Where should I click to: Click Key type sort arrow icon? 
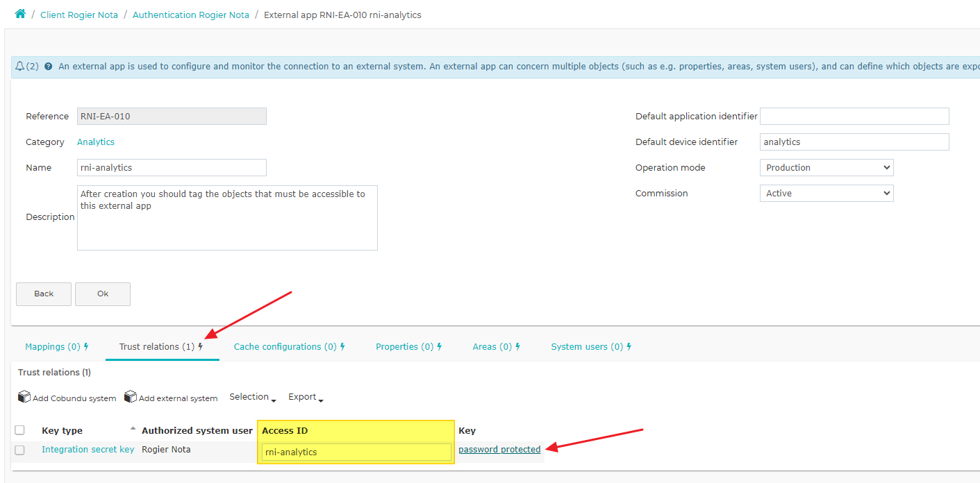(133, 429)
